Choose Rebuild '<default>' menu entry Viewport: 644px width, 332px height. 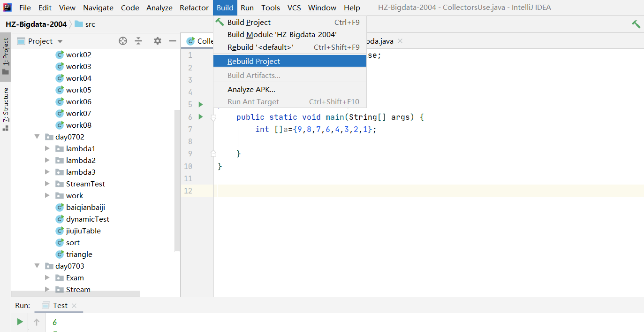point(290,47)
